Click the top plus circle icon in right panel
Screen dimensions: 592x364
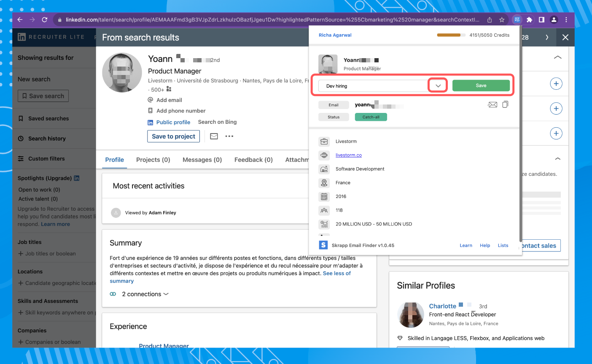click(556, 84)
